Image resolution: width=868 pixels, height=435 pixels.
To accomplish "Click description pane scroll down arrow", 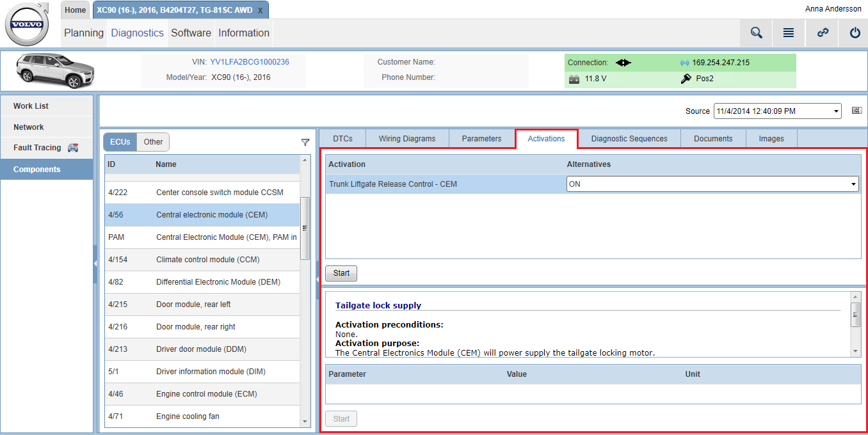I will pyautogui.click(x=856, y=351).
